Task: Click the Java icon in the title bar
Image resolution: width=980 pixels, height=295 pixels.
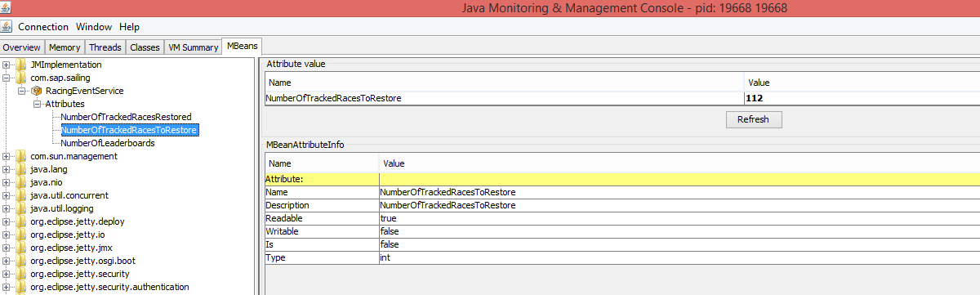Action: 7,8
